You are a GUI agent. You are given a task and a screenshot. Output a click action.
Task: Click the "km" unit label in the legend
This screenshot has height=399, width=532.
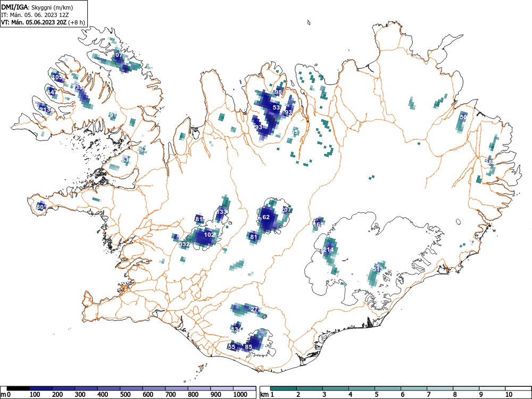264,395
